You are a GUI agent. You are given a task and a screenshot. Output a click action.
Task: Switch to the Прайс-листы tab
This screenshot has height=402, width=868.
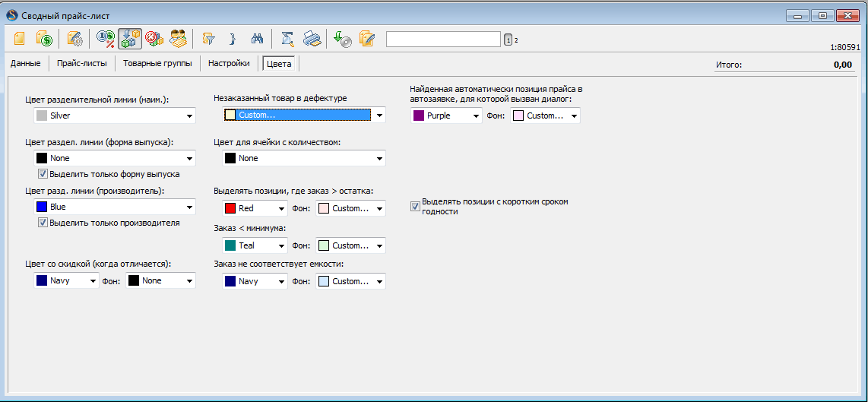[x=82, y=64]
